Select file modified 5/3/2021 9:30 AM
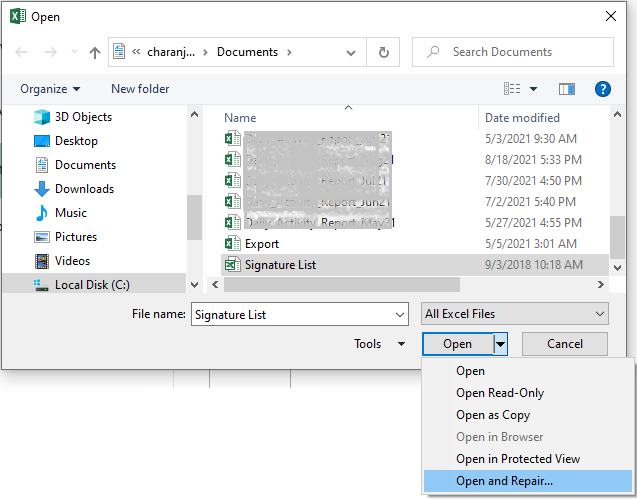637x499 pixels. coord(531,139)
